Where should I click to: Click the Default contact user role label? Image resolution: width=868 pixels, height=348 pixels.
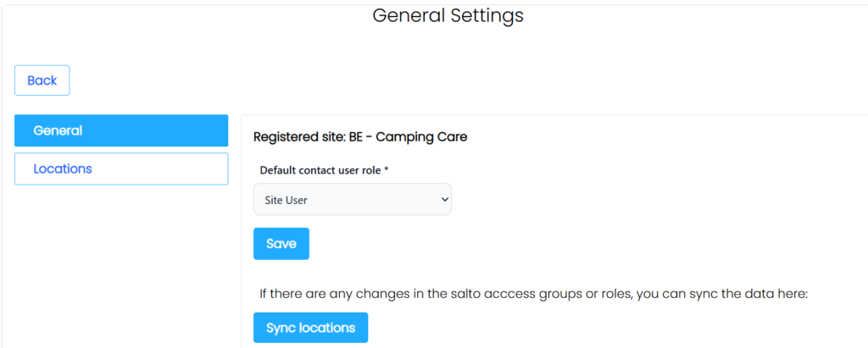(320, 170)
